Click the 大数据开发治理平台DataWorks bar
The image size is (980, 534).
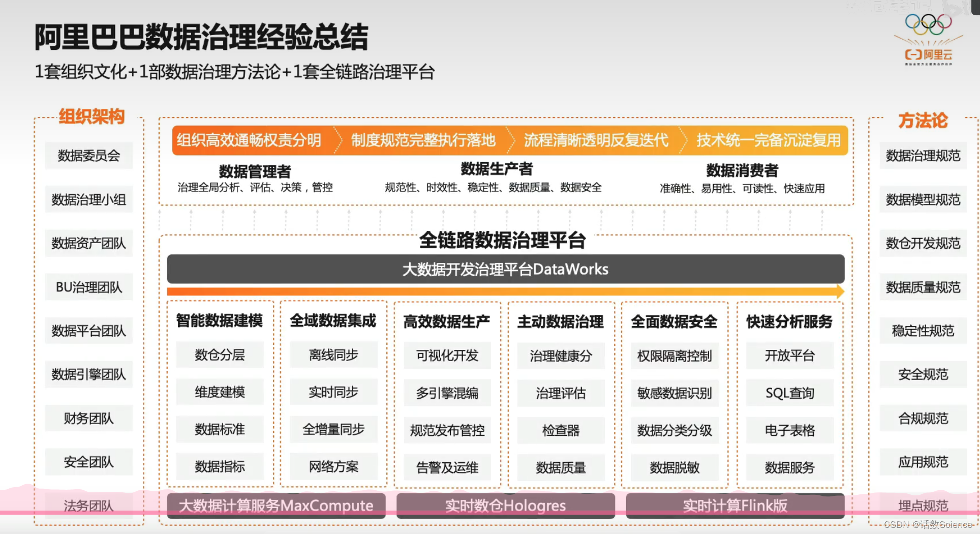[x=506, y=269]
